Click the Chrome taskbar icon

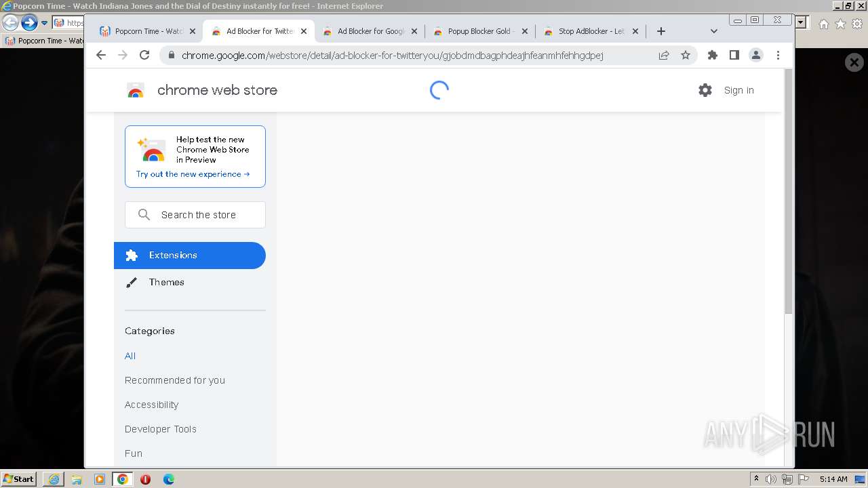[123, 479]
